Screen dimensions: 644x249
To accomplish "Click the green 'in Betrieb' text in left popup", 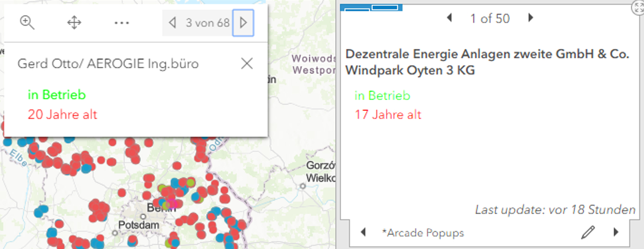I will click(57, 95).
